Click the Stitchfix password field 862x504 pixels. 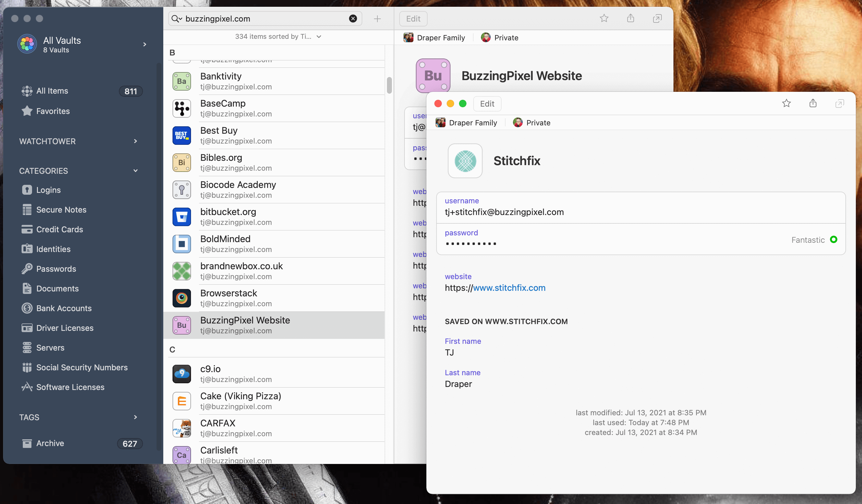click(641, 239)
